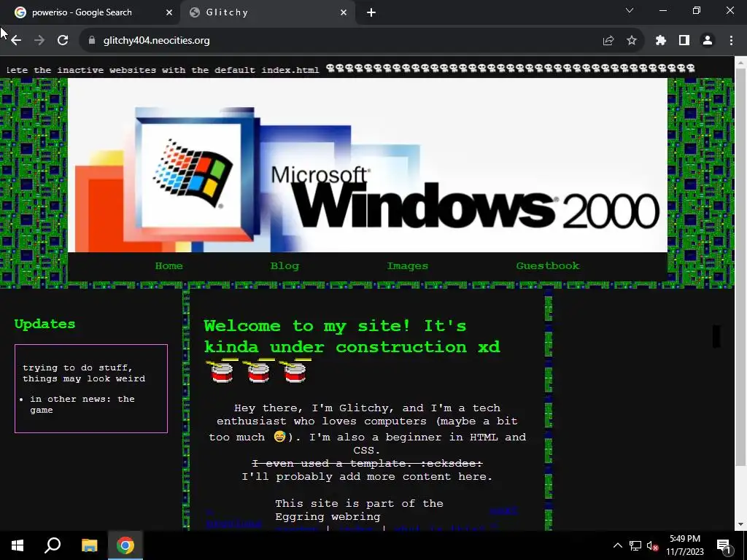Open the Blog page link
This screenshot has width=747, height=560.
click(x=285, y=265)
